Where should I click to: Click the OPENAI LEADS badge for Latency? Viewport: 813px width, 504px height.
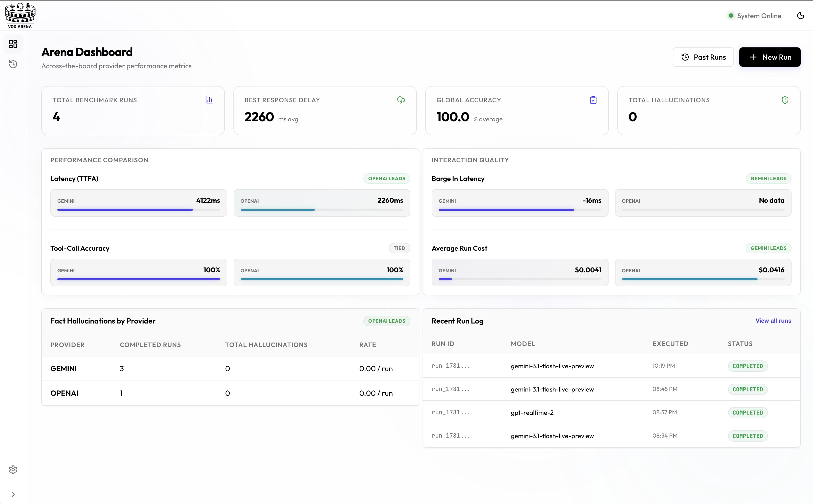[386, 178]
